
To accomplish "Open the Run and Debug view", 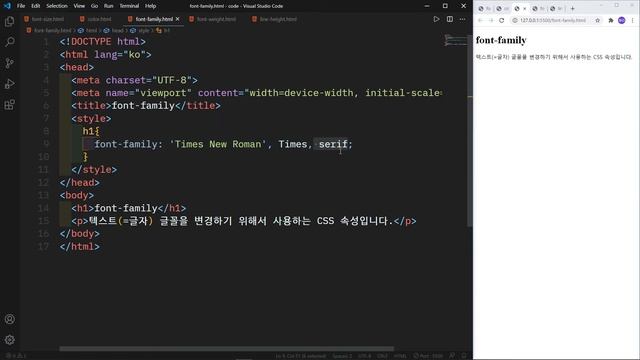I will coord(9,84).
